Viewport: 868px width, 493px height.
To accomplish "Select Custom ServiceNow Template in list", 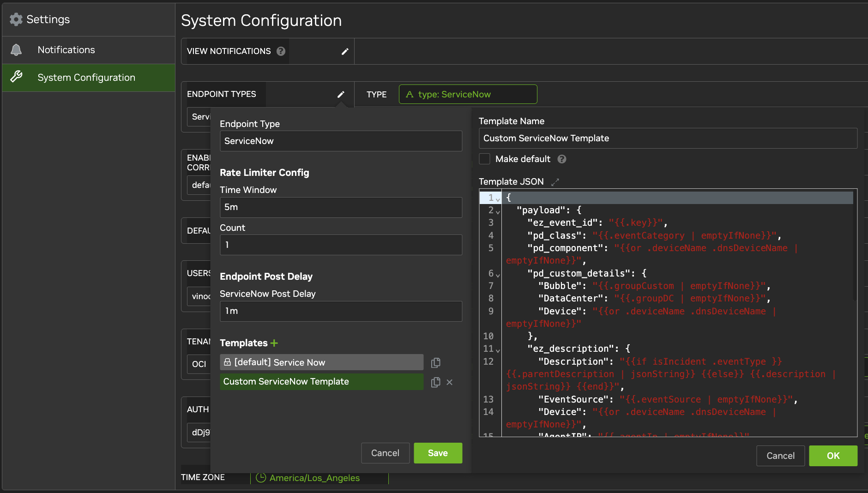I will (322, 382).
